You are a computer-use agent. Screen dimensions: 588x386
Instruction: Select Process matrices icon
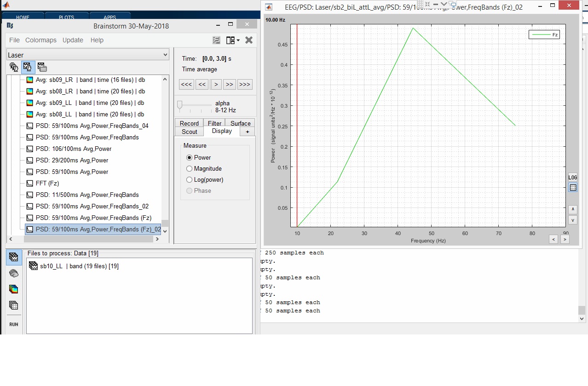14,305
